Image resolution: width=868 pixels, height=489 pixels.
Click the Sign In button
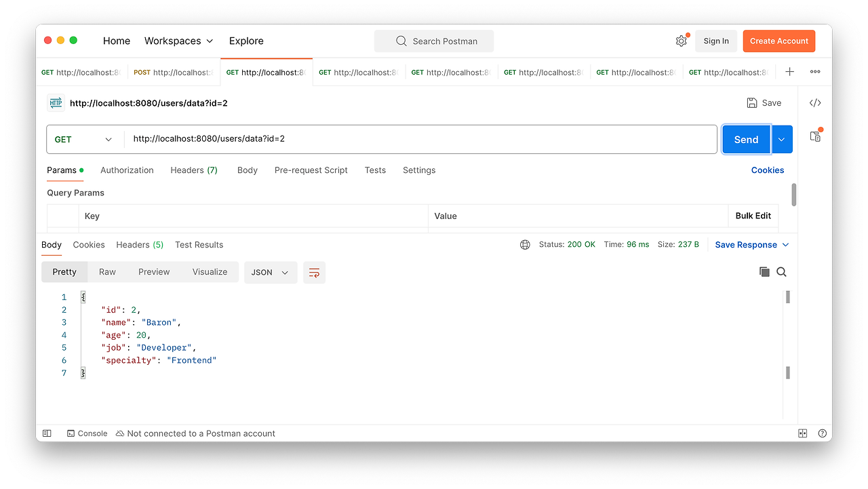(716, 41)
